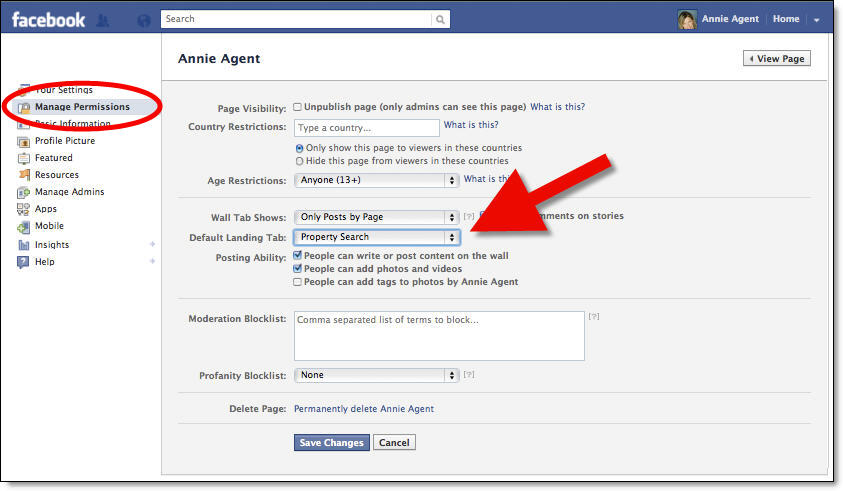Click the Mobile sidebar icon

(x=23, y=227)
